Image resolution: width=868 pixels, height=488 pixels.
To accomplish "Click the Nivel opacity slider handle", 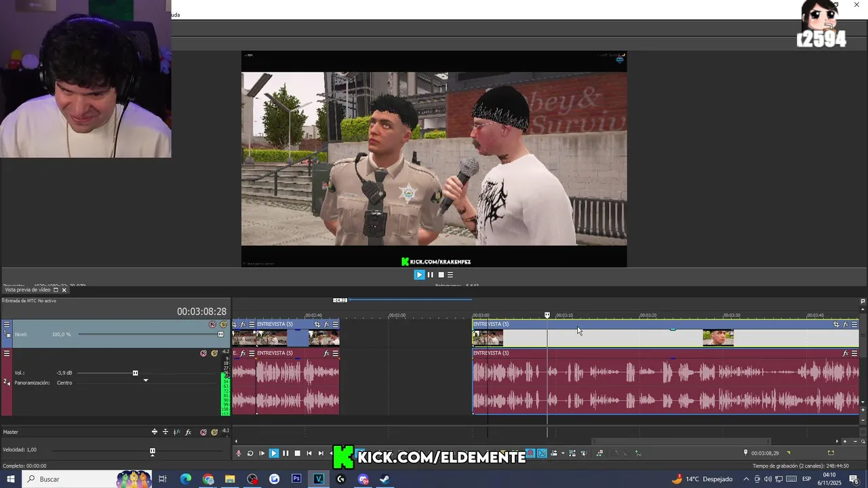I will point(220,334).
